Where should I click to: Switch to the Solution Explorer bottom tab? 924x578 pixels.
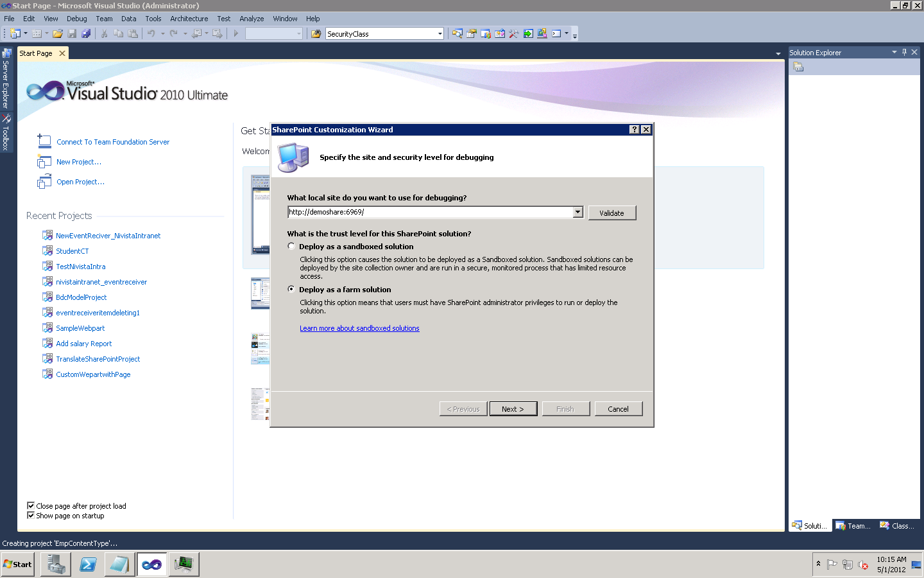(810, 525)
